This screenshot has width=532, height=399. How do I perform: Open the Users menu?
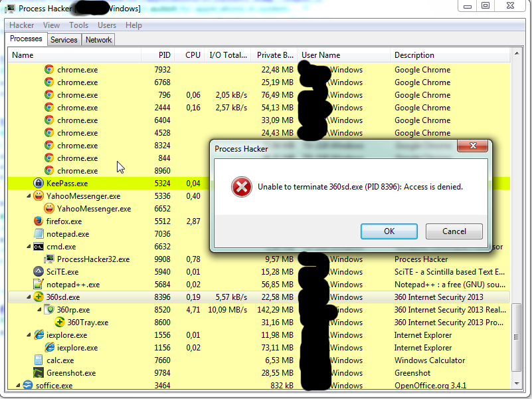coord(107,25)
